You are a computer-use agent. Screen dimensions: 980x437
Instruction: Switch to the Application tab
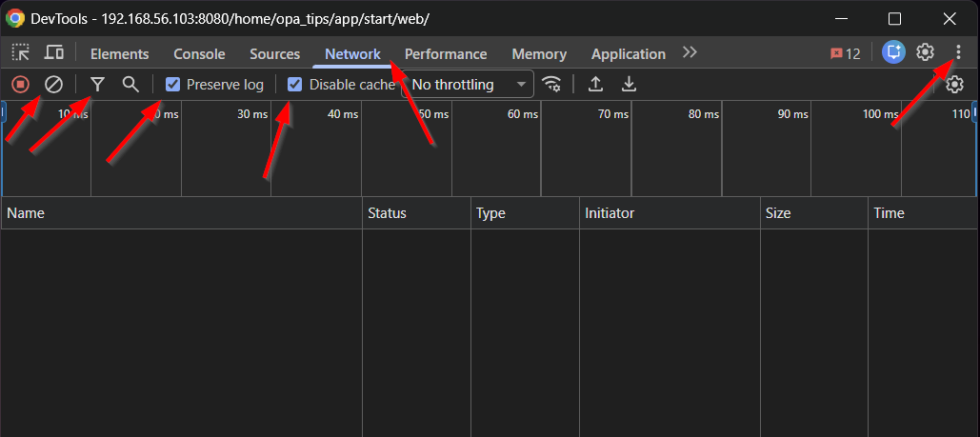point(628,54)
